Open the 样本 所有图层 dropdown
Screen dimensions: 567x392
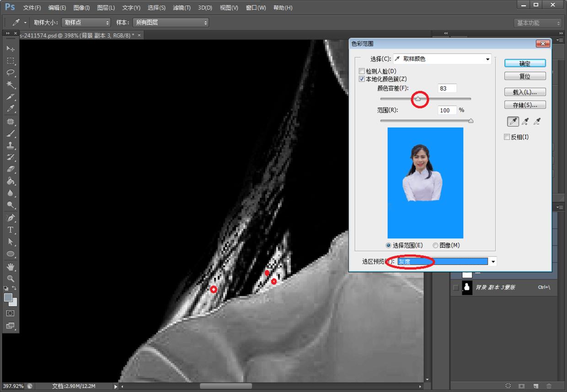point(171,22)
